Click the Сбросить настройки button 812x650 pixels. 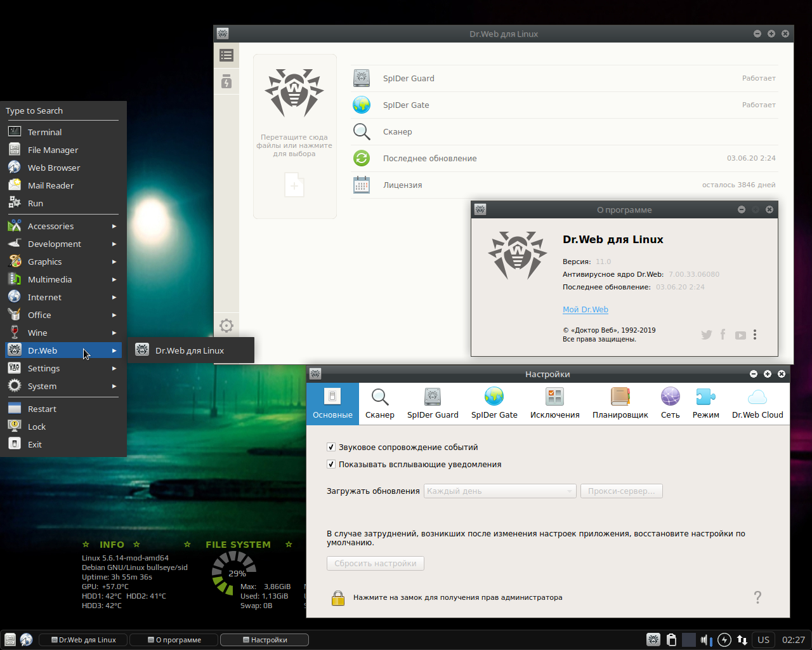coord(376,563)
